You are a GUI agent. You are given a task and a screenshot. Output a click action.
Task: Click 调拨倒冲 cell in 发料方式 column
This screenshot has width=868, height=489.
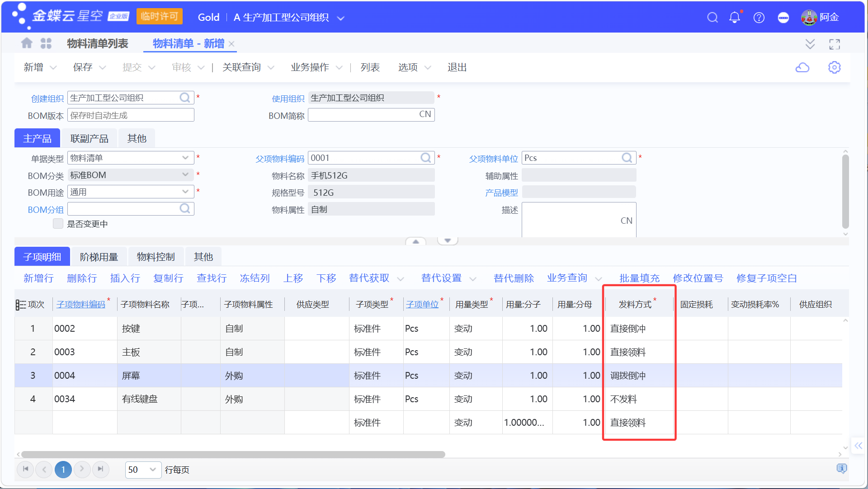[x=639, y=376]
